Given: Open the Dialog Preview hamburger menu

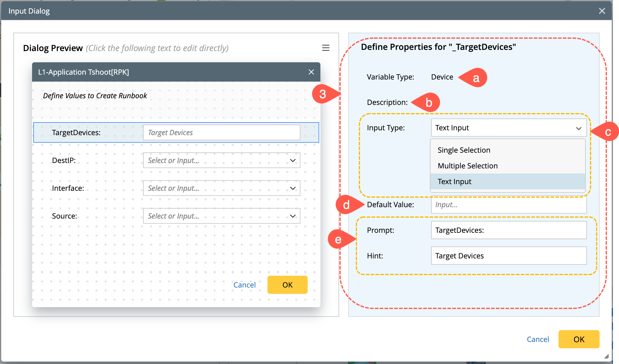Looking at the screenshot, I should [326, 48].
